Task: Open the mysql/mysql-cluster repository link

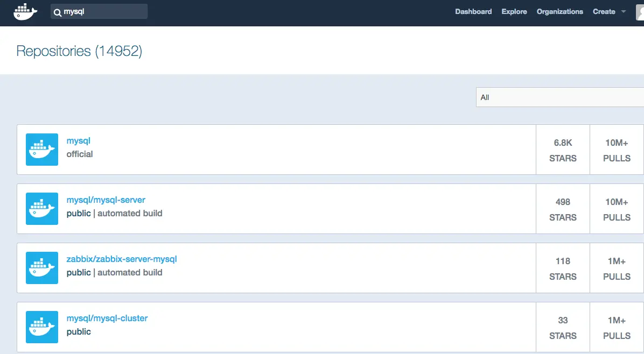Action: click(107, 318)
